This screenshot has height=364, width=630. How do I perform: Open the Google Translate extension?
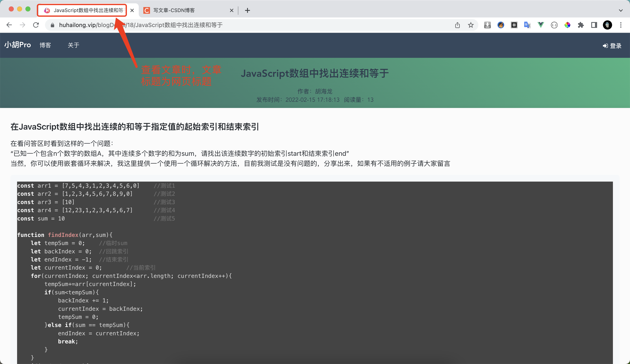click(x=527, y=25)
